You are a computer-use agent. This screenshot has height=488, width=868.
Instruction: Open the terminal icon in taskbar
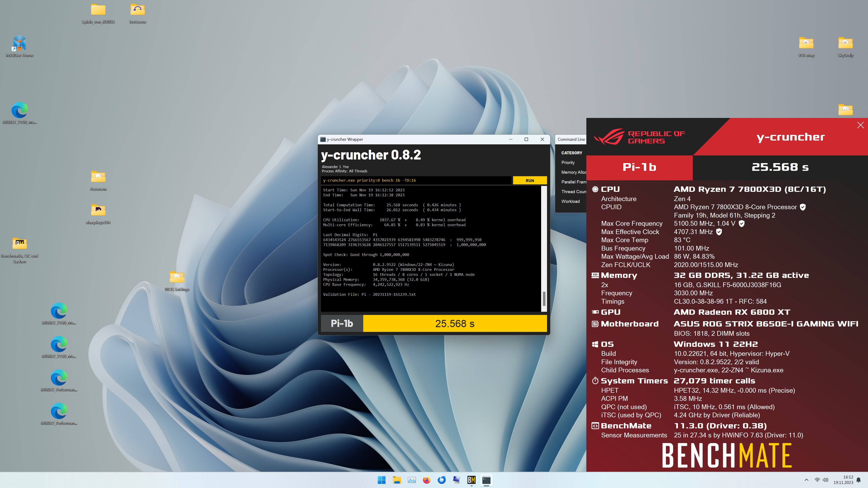(486, 480)
